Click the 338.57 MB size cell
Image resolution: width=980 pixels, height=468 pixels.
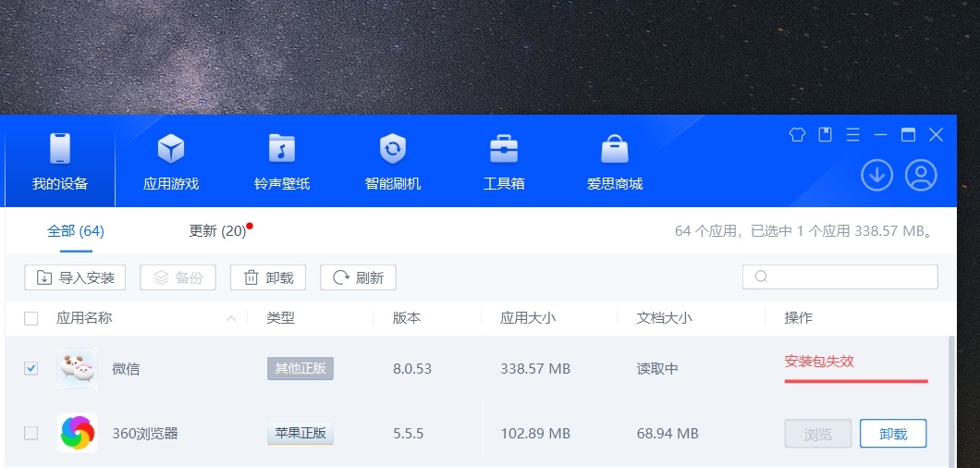click(535, 369)
